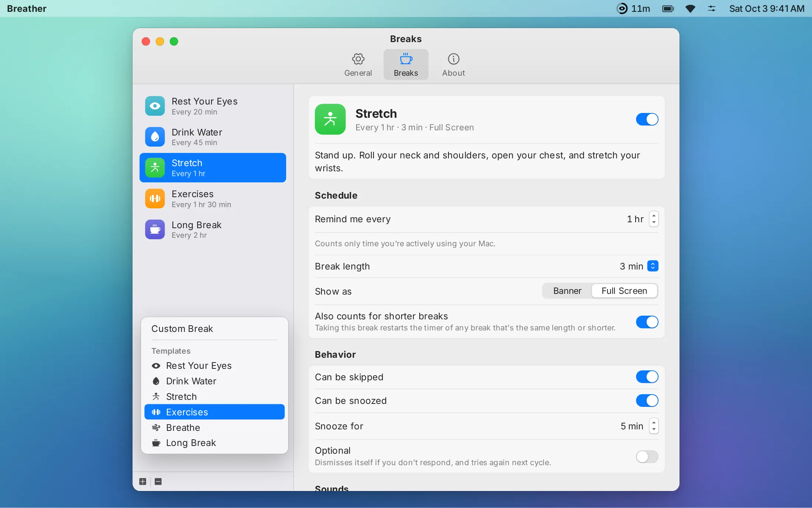This screenshot has height=508, width=812.
Task: Click the 1 hr reminder interval value
Action: (x=635, y=219)
